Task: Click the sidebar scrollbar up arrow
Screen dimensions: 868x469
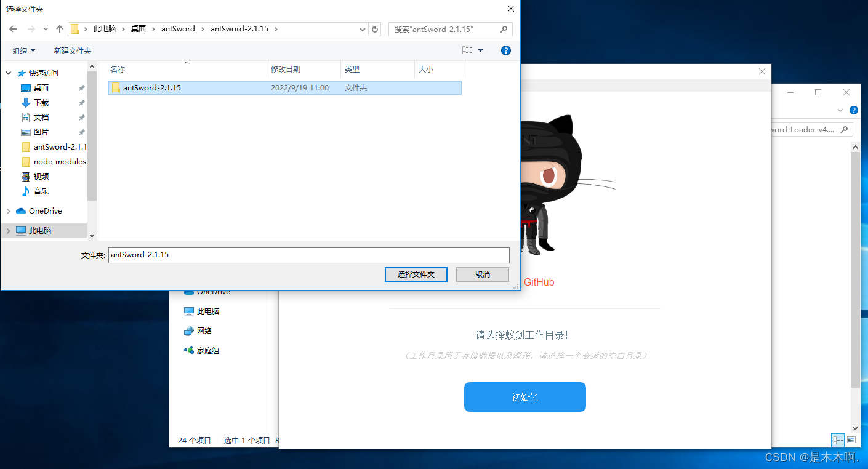Action: coord(92,66)
